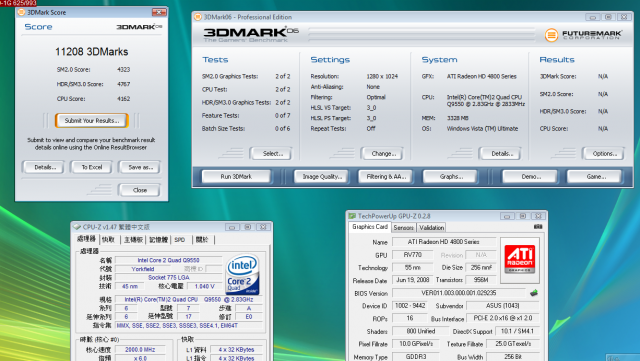The width and height of the screenshot is (640, 361).
Task: Click the DirectX Support field '10.1 / SM4.1'
Action: coord(517,331)
